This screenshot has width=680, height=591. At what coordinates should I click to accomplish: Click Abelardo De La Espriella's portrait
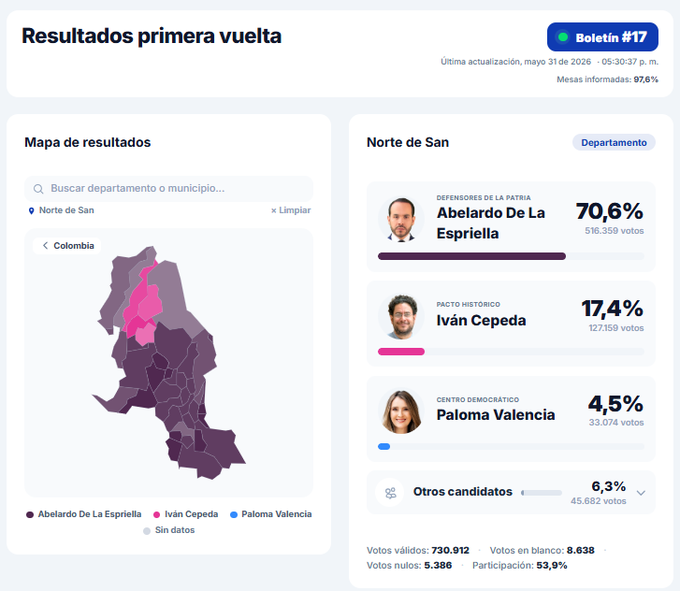pyautogui.click(x=401, y=219)
